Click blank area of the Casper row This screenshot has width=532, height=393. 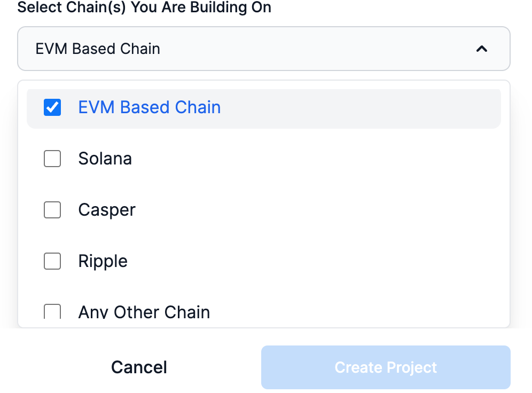tap(316, 210)
